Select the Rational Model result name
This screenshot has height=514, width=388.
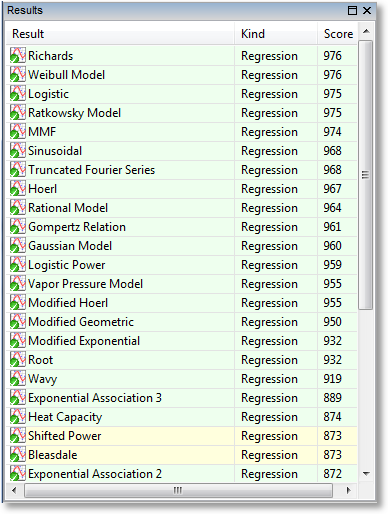point(68,208)
